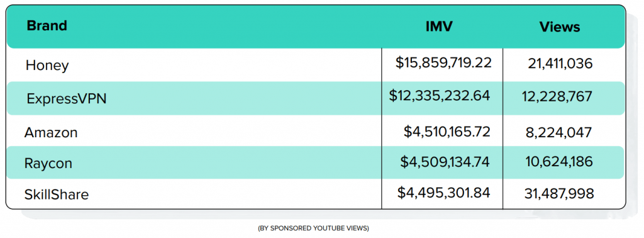Click the IMV column header
Image resolution: width=644 pixels, height=238 pixels.
tap(439, 26)
